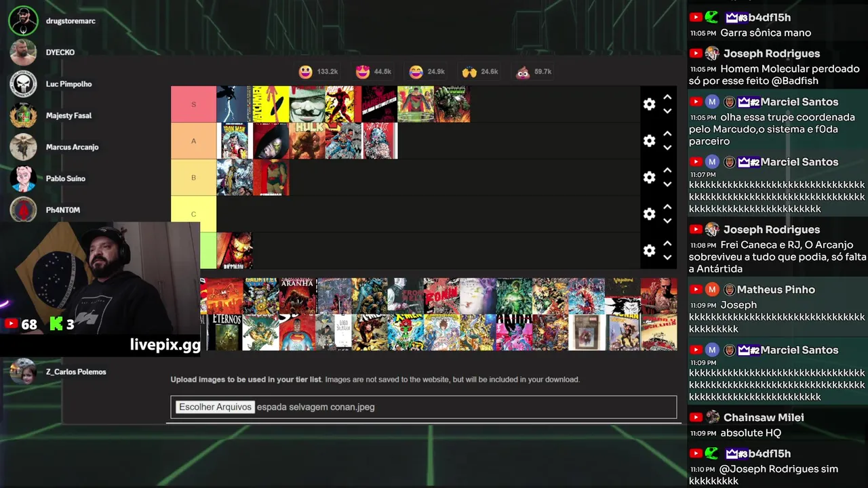Select Dark Knight lightning cover in tier S
868x488 pixels.
click(234, 104)
